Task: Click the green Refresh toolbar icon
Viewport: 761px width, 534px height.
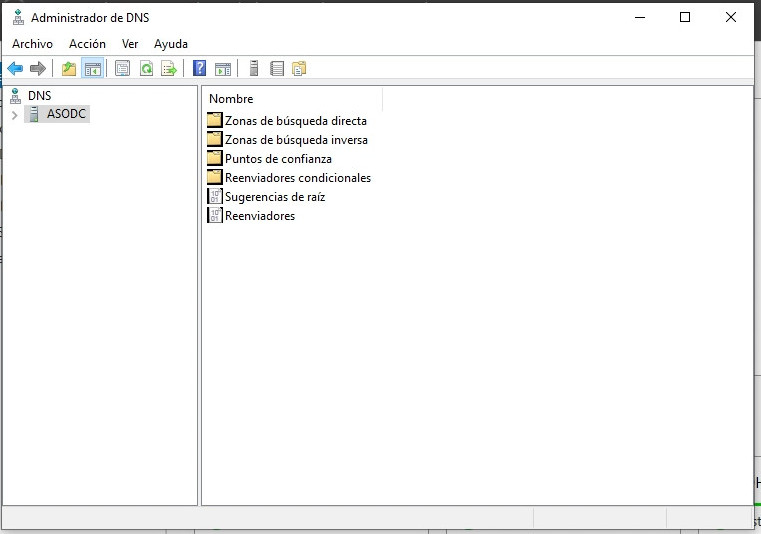Action: [x=146, y=69]
